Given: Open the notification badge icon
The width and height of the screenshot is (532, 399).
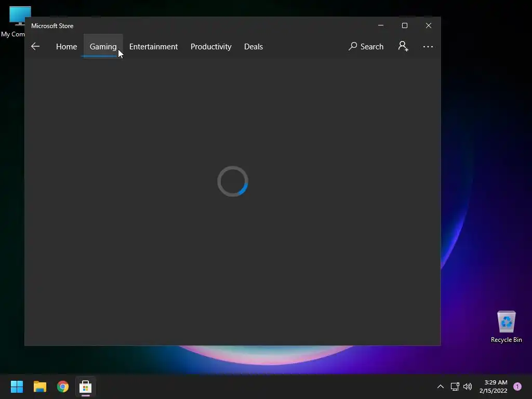Looking at the screenshot, I should (517, 387).
